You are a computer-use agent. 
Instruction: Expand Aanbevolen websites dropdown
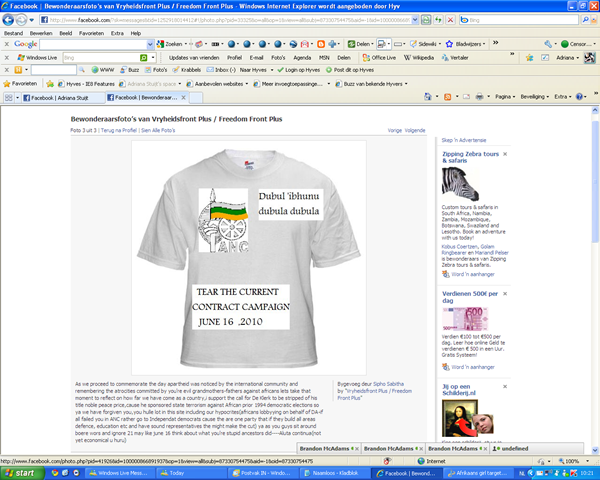(247, 84)
